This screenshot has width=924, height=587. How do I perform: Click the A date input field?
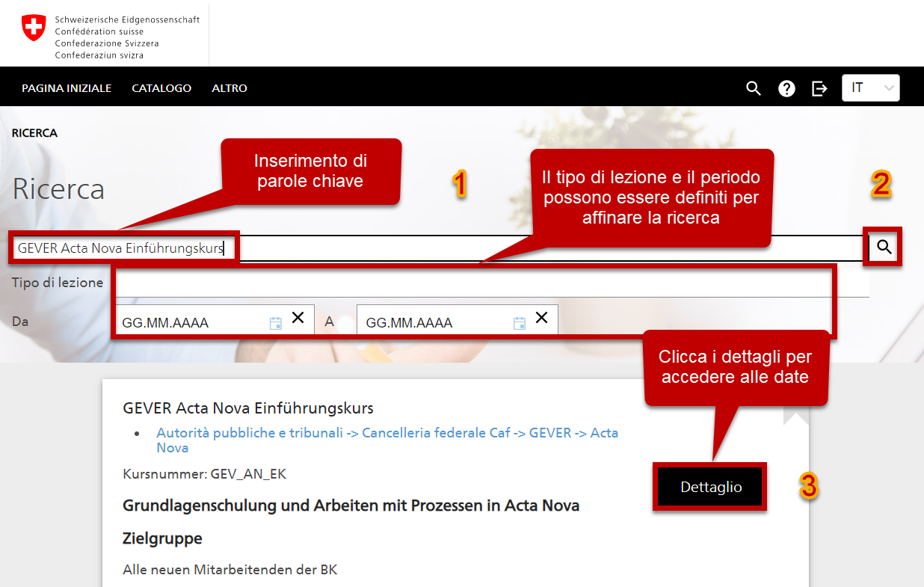click(x=458, y=322)
